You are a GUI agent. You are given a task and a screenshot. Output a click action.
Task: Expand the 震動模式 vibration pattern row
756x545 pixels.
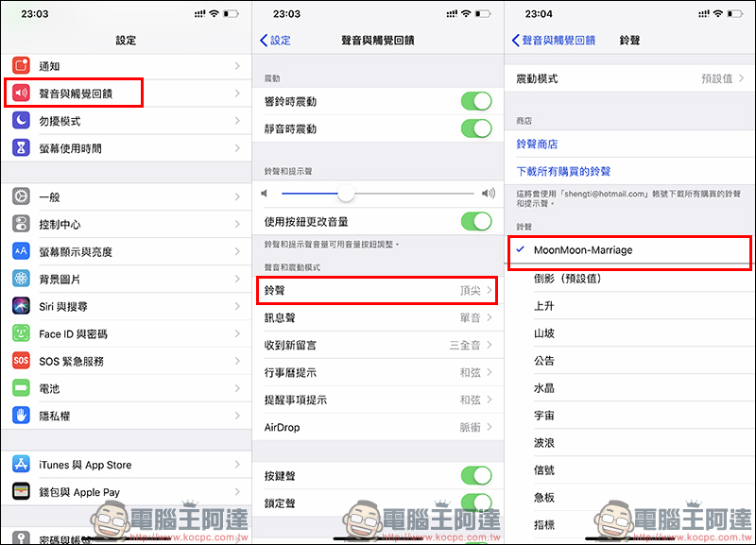point(741,79)
